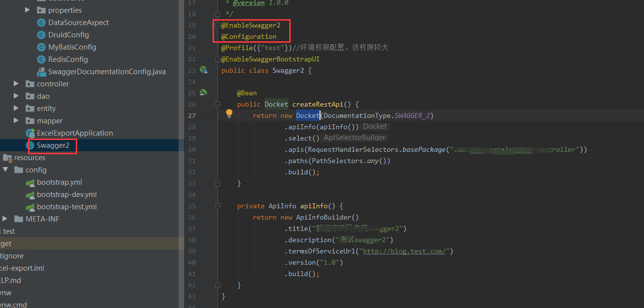Open the blog.test.com terms of service link

tap(405, 251)
